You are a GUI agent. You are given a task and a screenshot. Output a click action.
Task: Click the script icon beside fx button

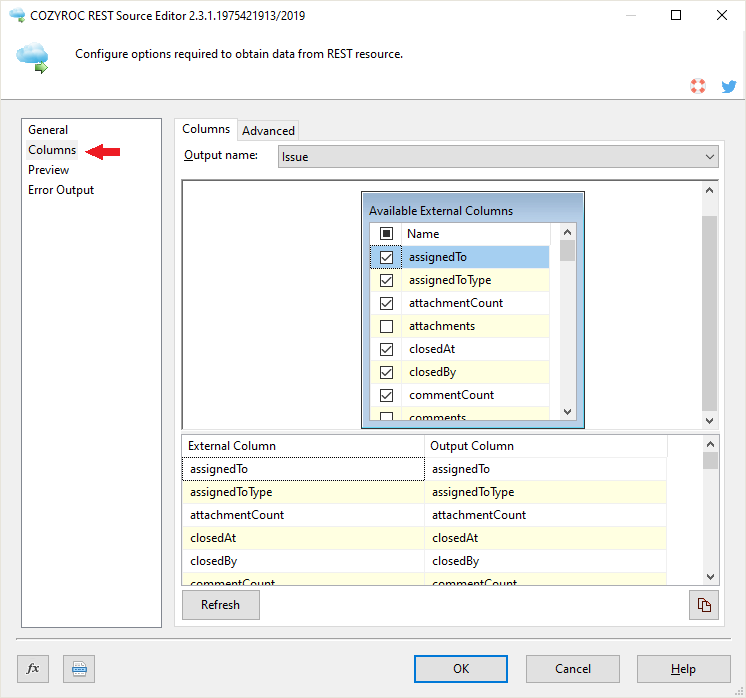(78, 669)
